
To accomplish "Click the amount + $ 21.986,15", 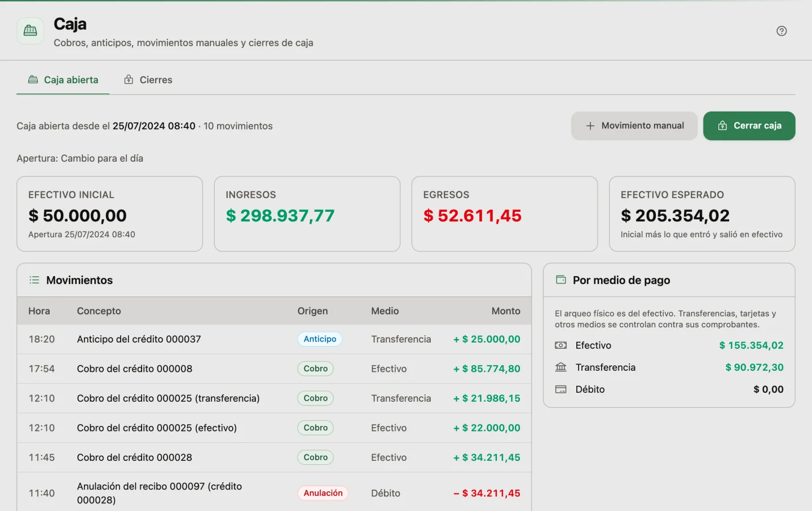I will coord(487,398).
